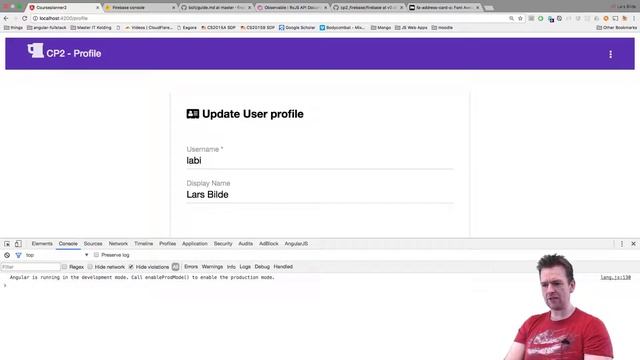The width and height of the screenshot is (640, 360).
Task: Open the three-dot menu in purple header
Action: coord(610,54)
